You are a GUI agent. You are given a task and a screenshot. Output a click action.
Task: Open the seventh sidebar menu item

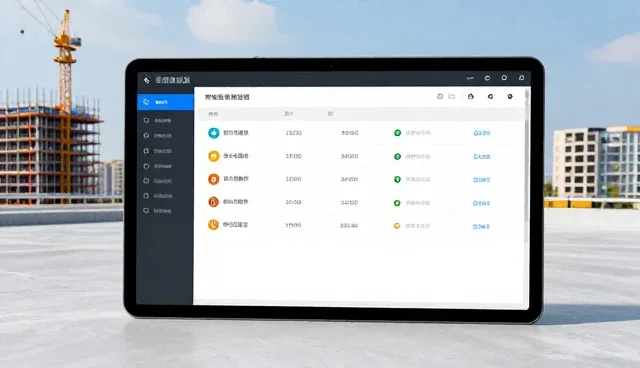pyautogui.click(x=158, y=196)
